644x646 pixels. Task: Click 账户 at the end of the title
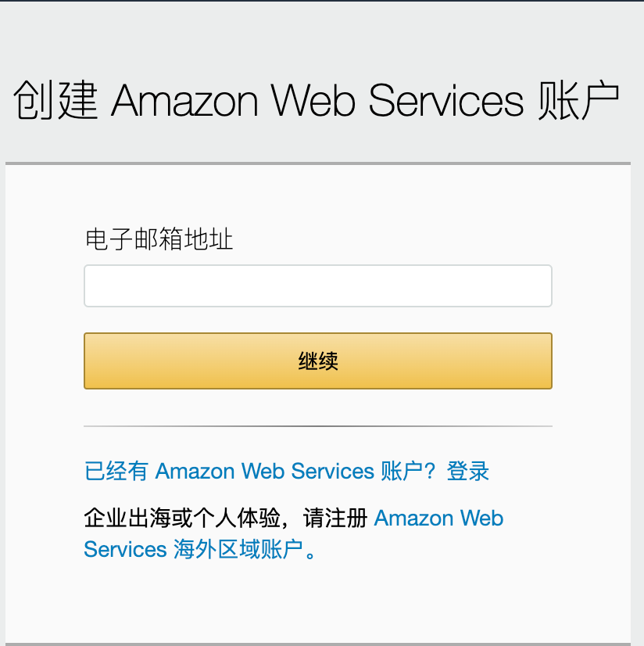click(x=579, y=100)
